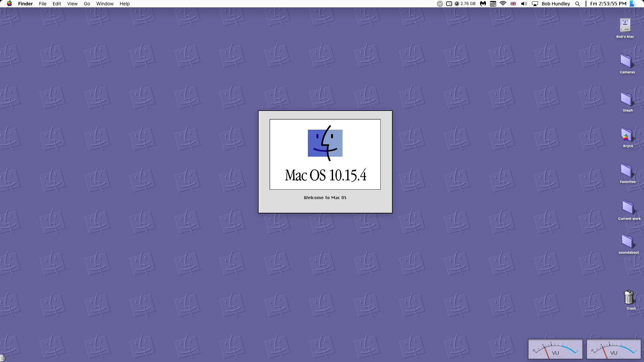Click the small icon in bottom-left corner
Screen dimensions: 644x362
2,358
